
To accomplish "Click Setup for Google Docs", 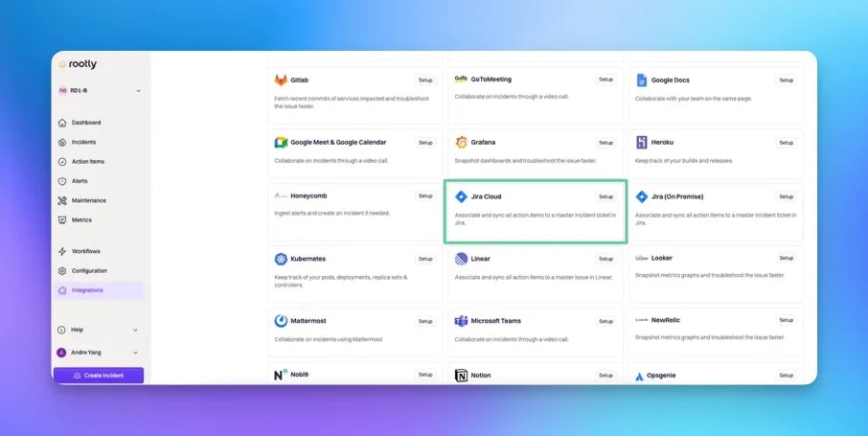I will [x=786, y=80].
